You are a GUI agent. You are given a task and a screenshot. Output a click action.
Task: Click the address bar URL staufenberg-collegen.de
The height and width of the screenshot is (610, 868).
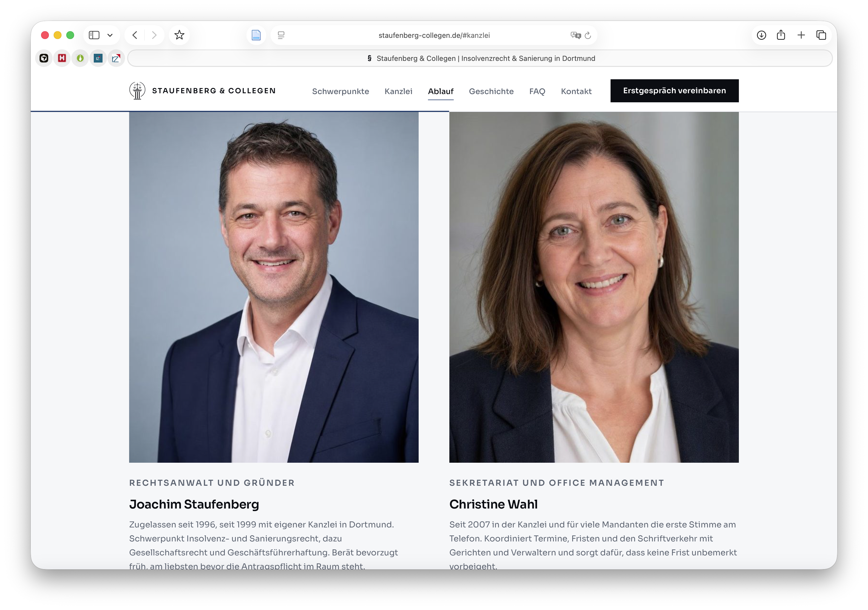click(x=434, y=35)
